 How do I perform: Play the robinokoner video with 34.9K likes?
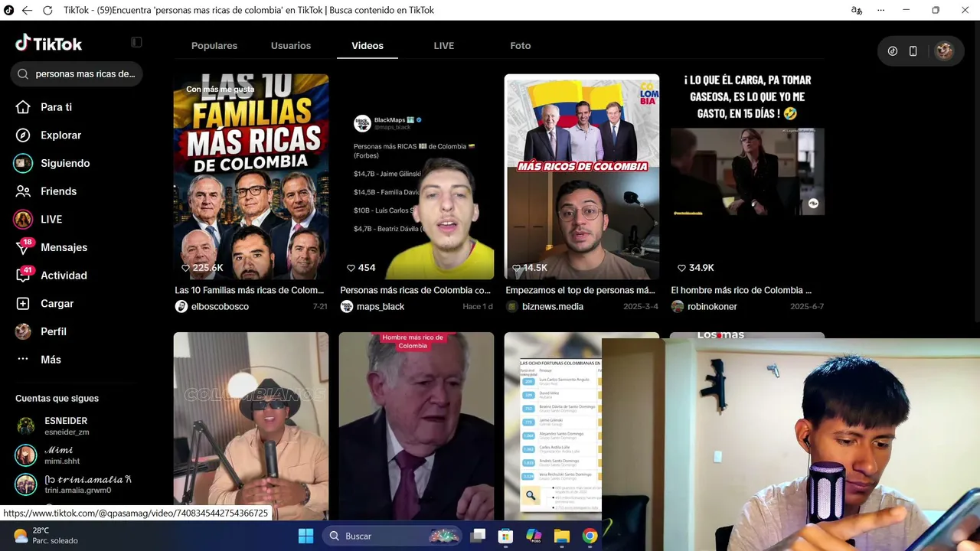(747, 177)
